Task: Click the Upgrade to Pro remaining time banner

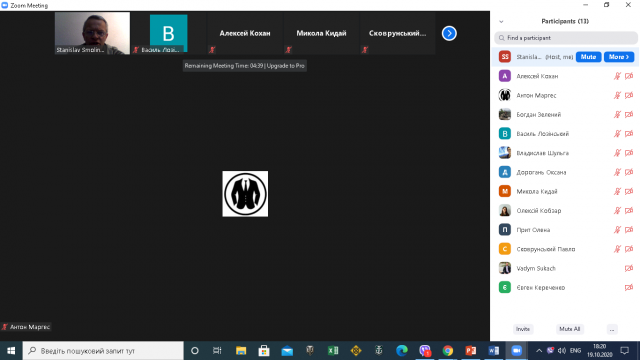Action: 244,66
